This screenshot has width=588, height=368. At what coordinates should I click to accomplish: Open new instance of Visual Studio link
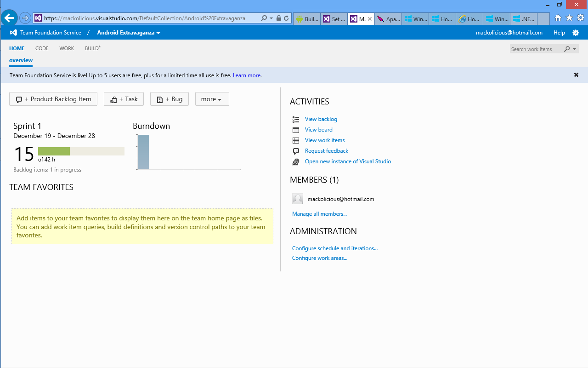coord(348,161)
